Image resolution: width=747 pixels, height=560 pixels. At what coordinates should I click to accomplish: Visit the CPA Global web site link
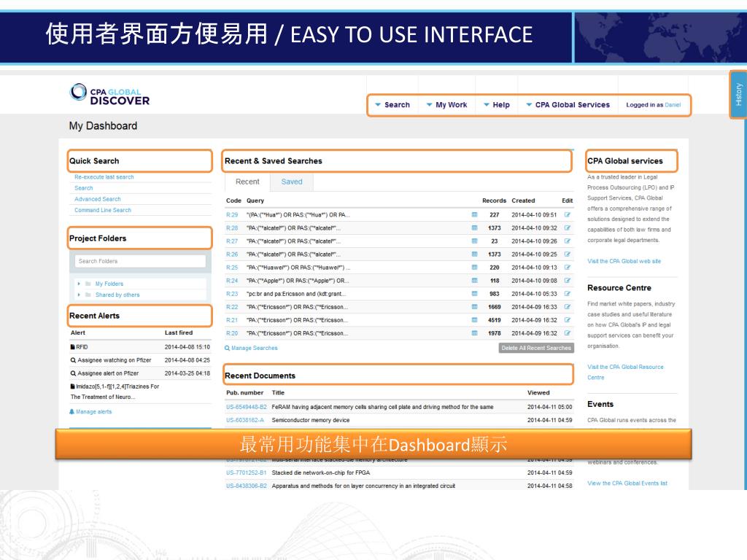tap(624, 262)
